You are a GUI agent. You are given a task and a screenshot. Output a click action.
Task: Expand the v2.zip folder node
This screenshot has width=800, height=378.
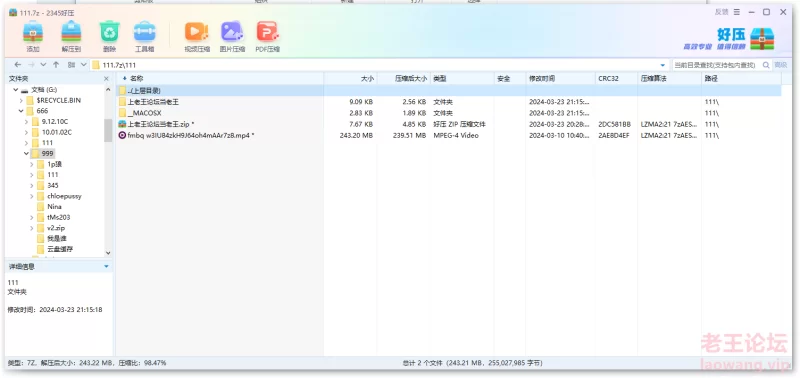32,228
